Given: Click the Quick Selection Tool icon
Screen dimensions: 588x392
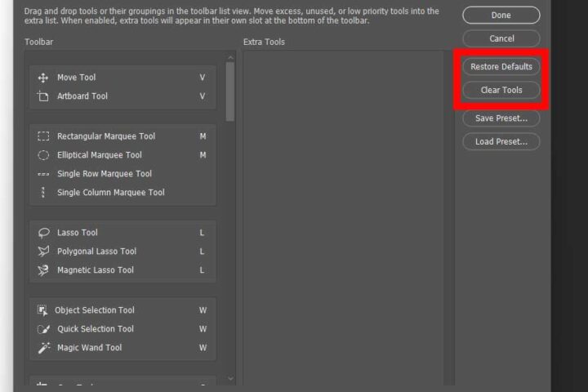Looking at the screenshot, I should coord(43,329).
